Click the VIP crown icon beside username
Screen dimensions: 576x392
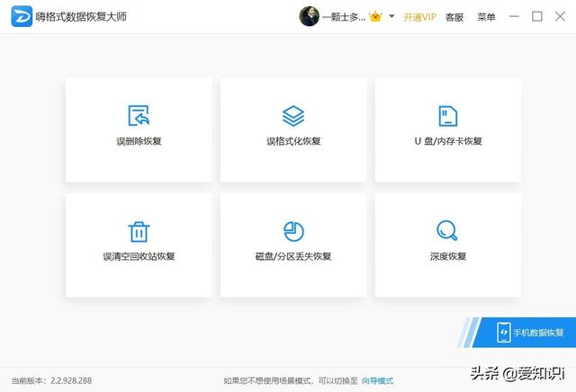(x=377, y=16)
